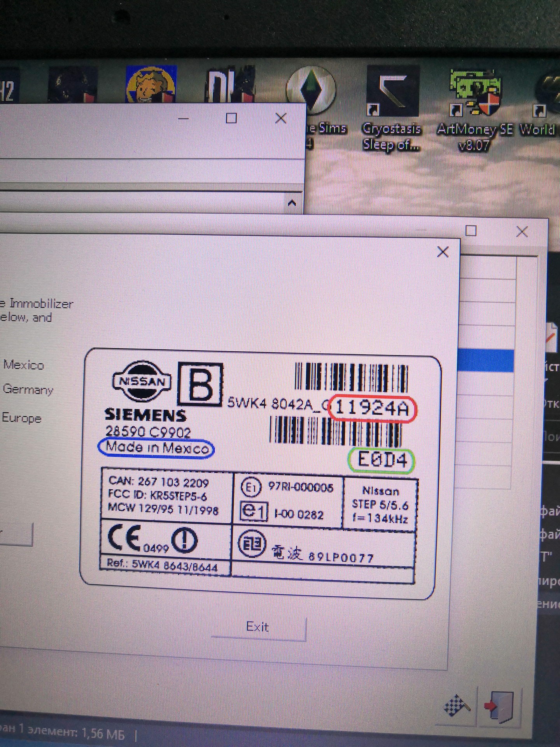
Task: Maximize the upper small window
Action: 231,118
